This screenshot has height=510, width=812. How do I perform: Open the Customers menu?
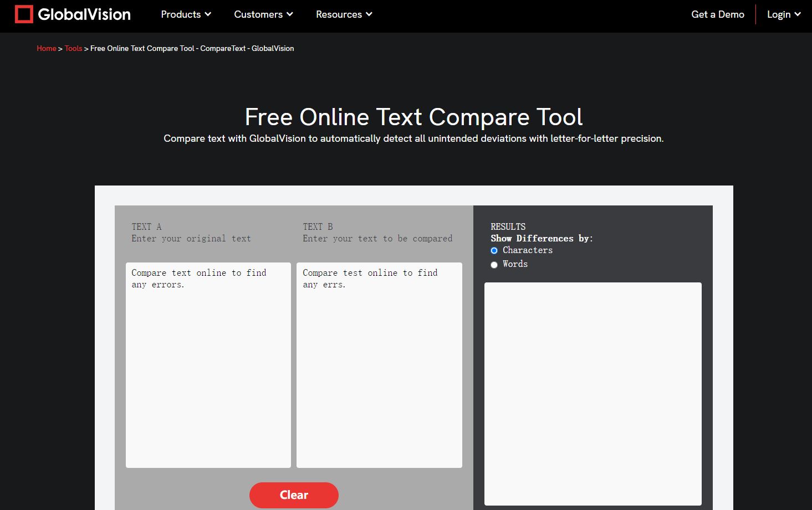(x=263, y=14)
